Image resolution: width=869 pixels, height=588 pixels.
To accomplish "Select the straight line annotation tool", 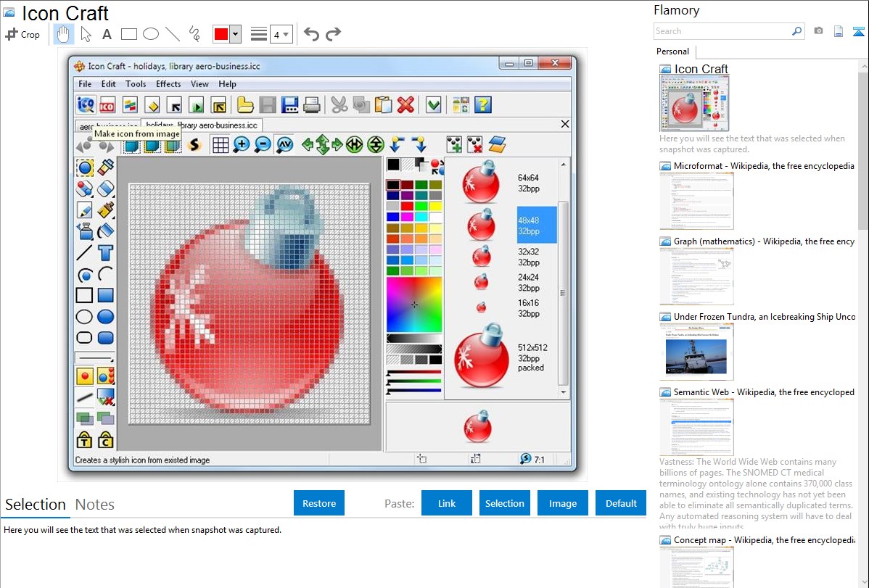I will (173, 34).
